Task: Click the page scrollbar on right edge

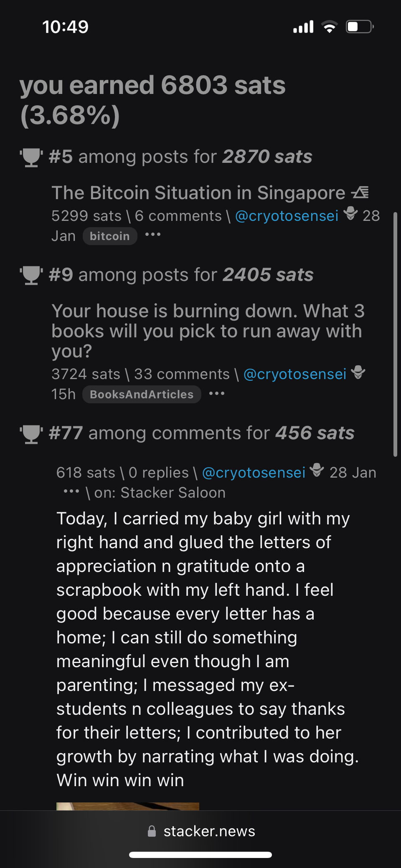Action: (x=395, y=334)
